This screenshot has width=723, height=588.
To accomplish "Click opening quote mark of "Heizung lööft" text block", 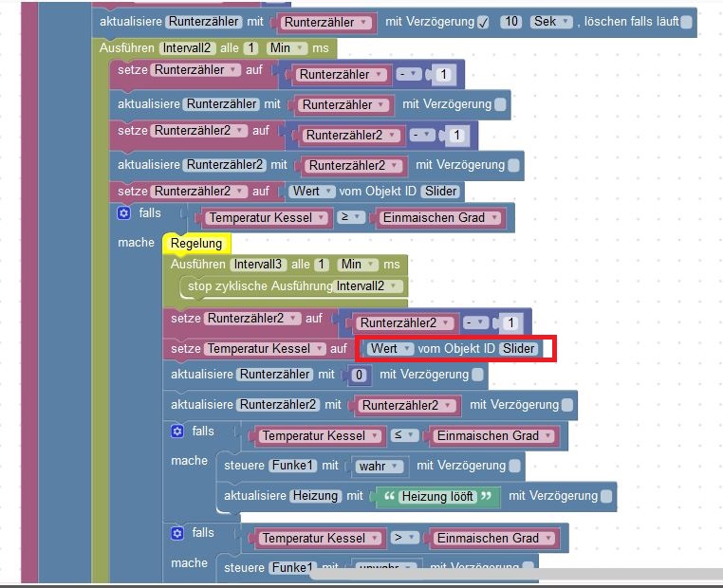I will [x=390, y=496].
